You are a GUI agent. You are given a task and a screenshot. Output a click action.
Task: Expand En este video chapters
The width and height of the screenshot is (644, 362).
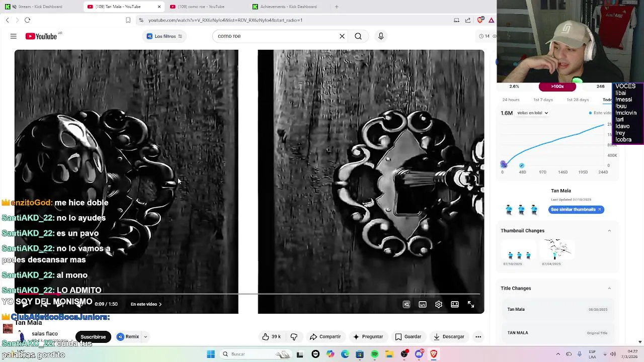(x=146, y=304)
